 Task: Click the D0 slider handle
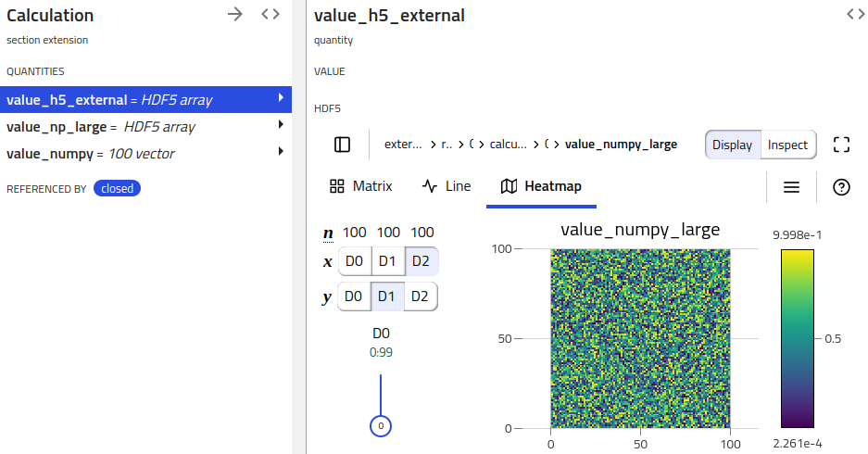click(x=380, y=426)
